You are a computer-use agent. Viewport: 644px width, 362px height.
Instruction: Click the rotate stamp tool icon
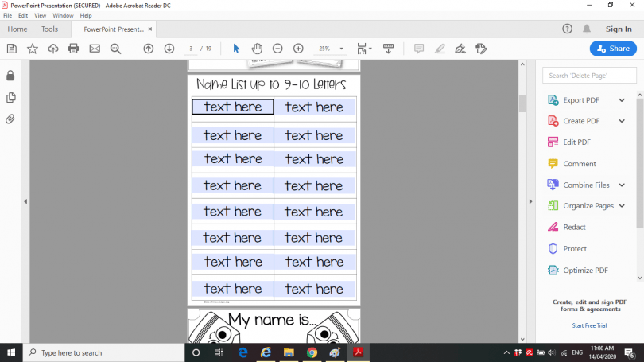(x=481, y=49)
